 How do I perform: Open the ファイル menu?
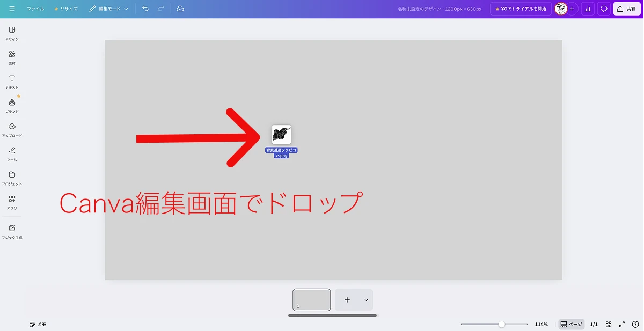click(35, 9)
